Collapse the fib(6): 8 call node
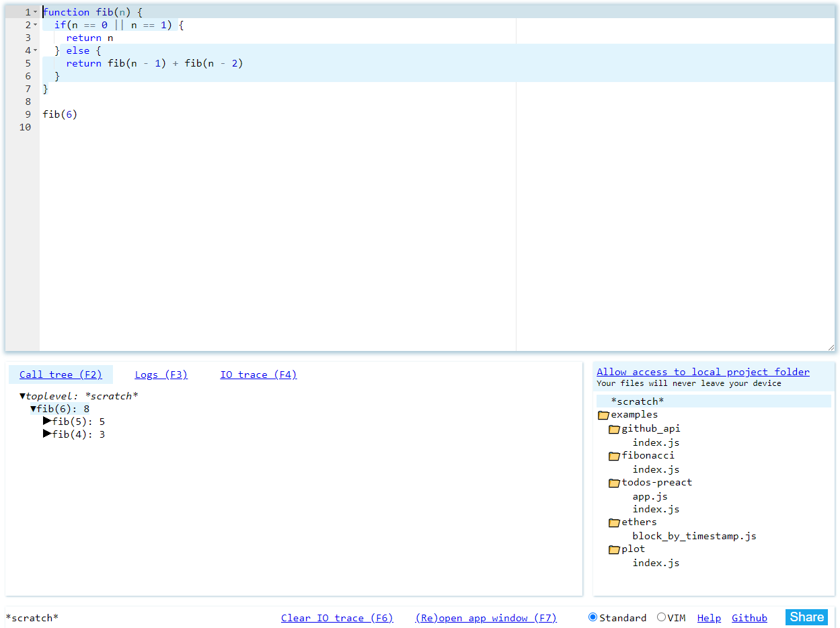This screenshot has width=840, height=628. [x=34, y=409]
